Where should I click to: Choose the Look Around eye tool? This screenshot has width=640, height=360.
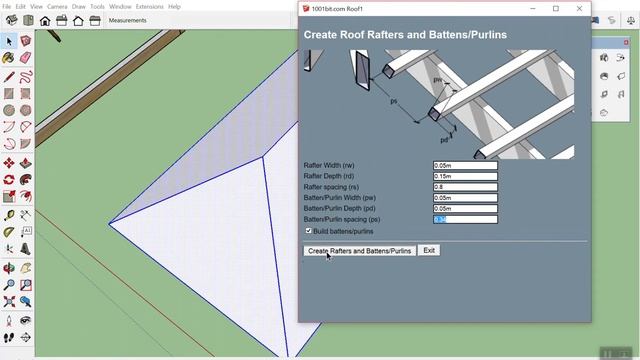click(x=26, y=321)
